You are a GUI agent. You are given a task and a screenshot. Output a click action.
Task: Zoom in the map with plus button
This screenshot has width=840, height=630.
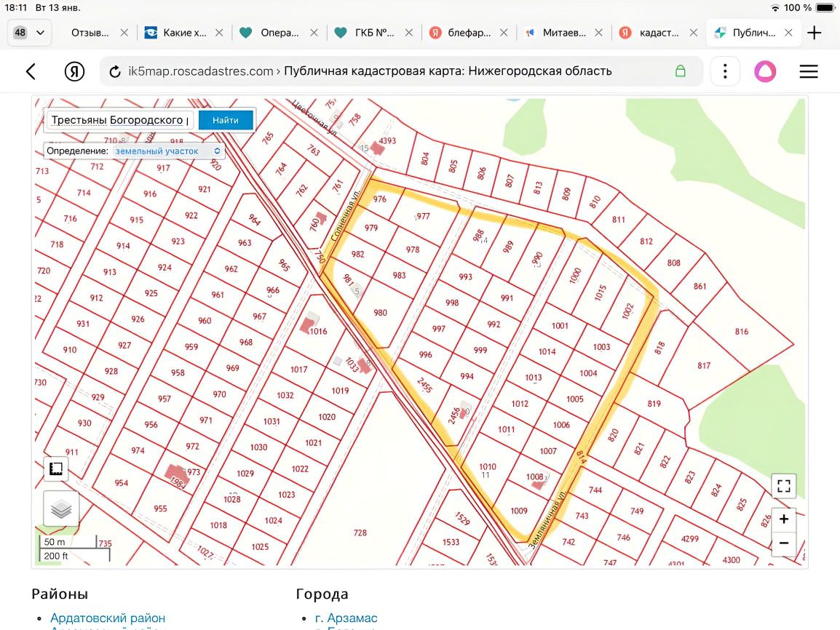pyautogui.click(x=784, y=519)
